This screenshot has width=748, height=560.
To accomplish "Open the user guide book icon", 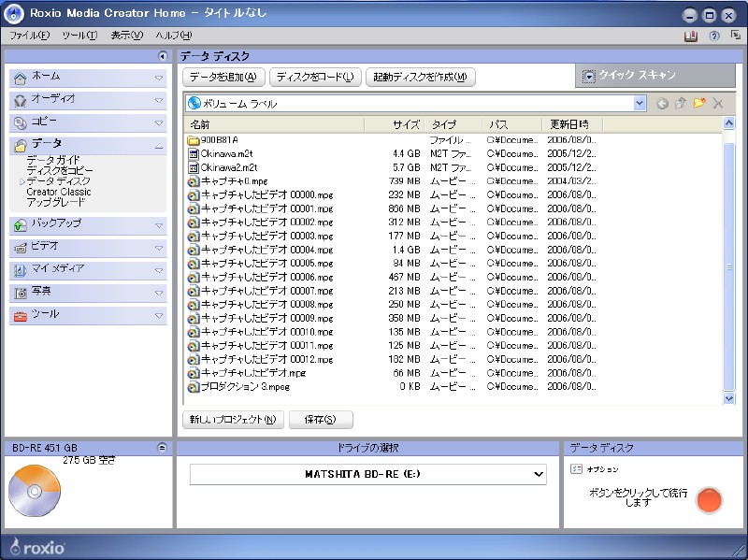I will point(691,36).
